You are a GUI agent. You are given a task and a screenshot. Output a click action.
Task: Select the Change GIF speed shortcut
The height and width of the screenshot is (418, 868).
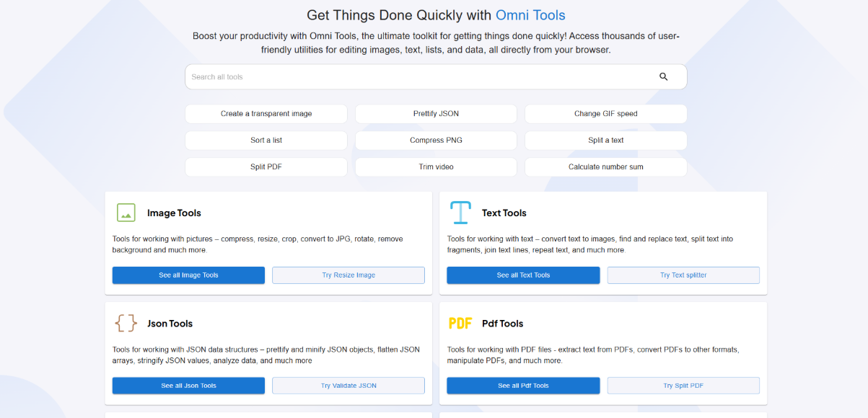[606, 114]
